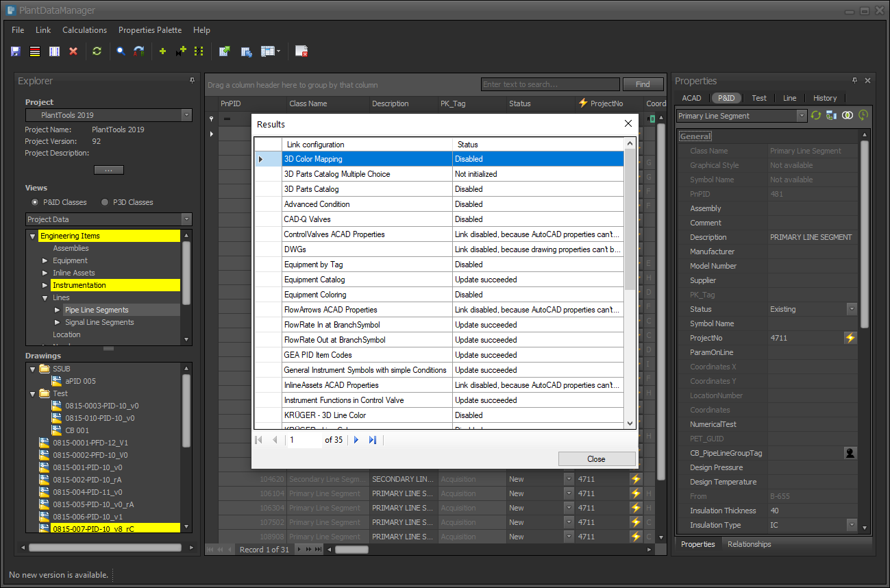
Task: Click the Explorer panel pin icon
Action: tap(192, 81)
